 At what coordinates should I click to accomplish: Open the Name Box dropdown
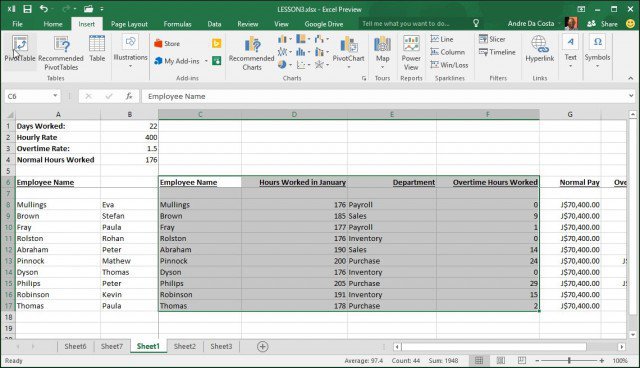click(x=55, y=96)
